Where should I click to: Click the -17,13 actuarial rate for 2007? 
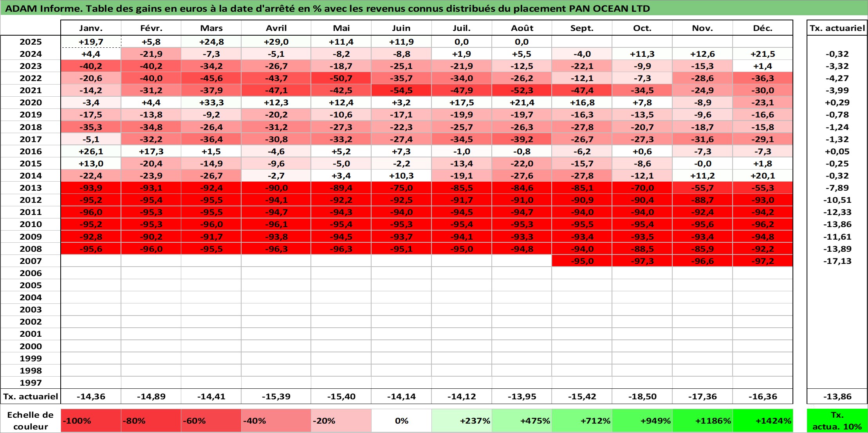[837, 261]
